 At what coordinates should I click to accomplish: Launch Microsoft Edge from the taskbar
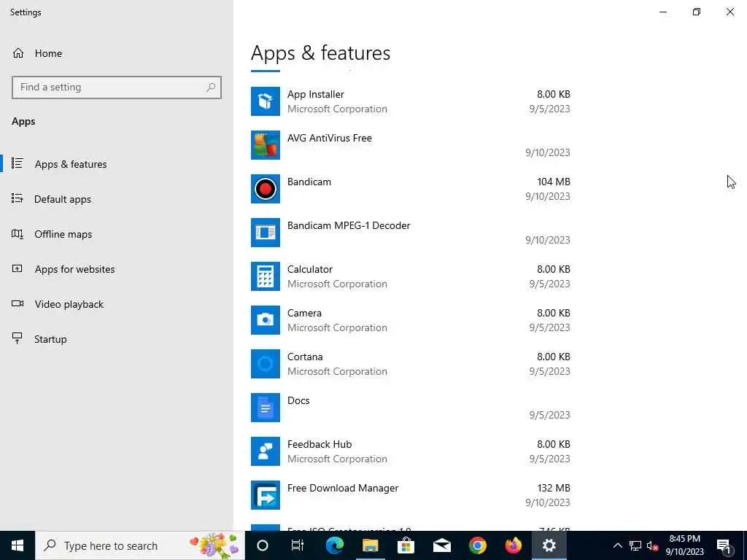(x=334, y=545)
